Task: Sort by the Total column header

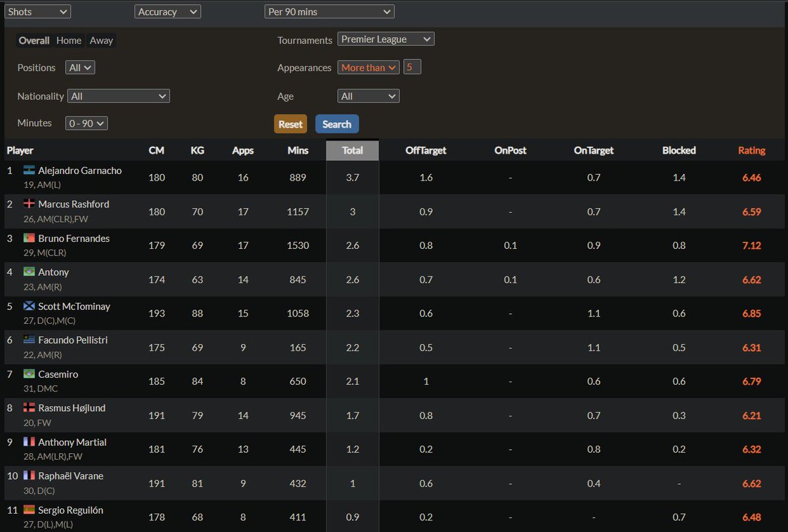Action: click(353, 150)
